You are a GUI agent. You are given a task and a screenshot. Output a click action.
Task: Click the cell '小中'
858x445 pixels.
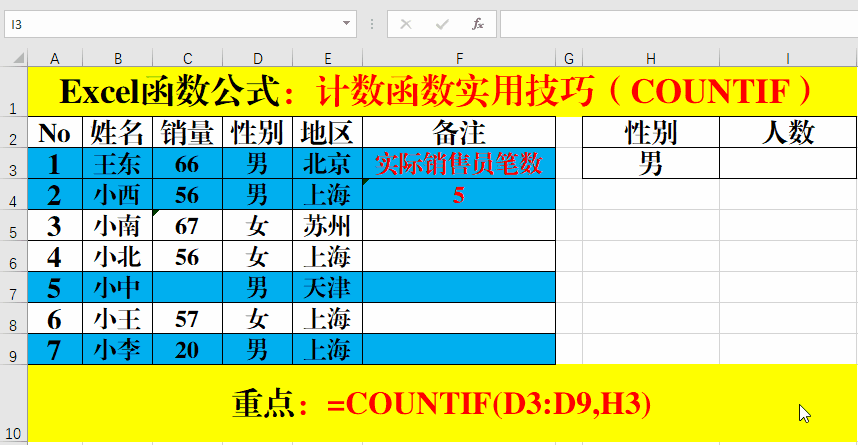point(118,287)
